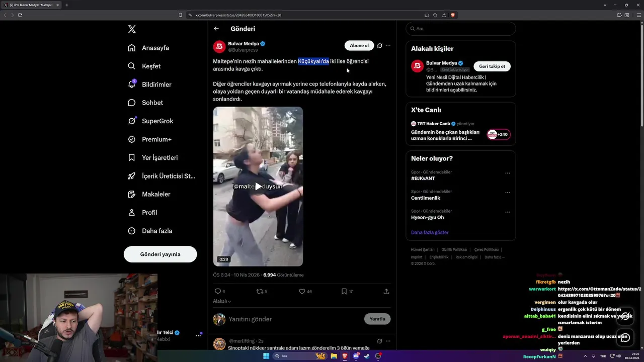Image resolution: width=644 pixels, height=362 pixels.
Task: Click Abone ol subscribe button
Action: 359,46
